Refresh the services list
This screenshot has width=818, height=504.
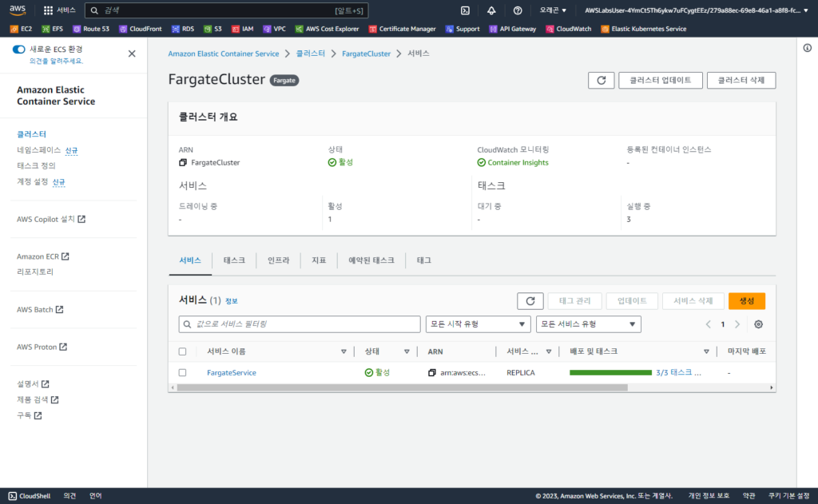530,301
